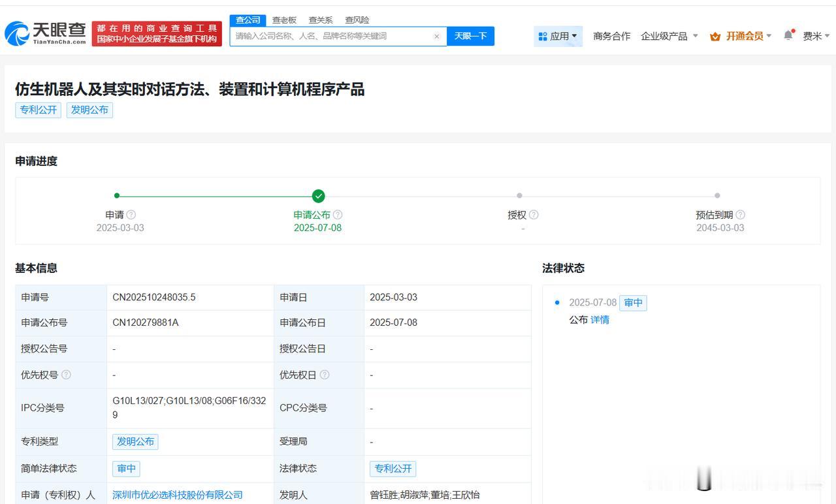Click the legal status date 2025-07-08

[592, 302]
